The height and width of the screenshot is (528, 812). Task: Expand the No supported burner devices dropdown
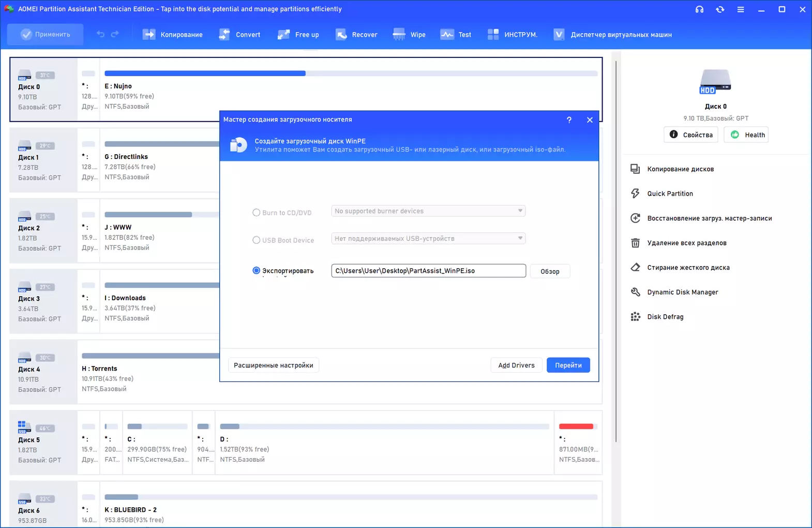click(428, 211)
